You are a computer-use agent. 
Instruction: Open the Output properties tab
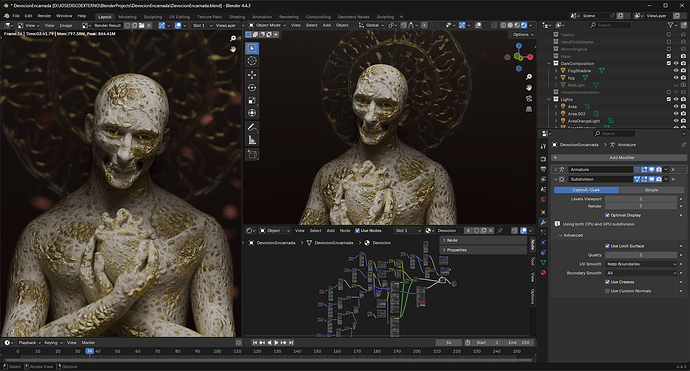pos(543,169)
